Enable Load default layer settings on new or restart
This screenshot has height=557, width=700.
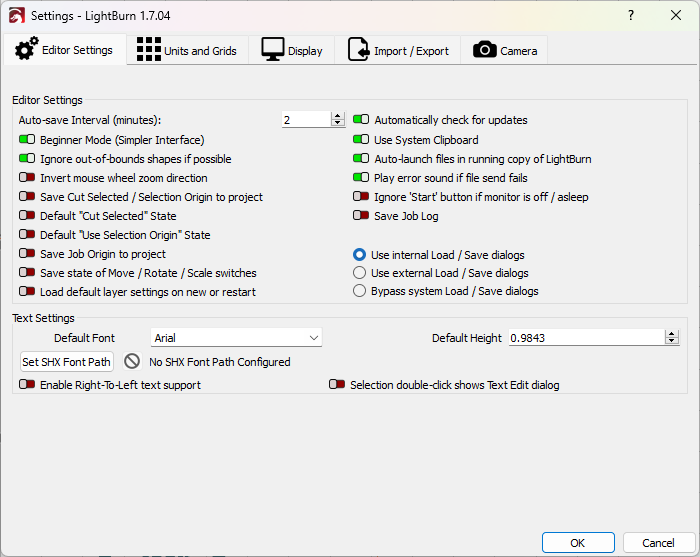27,291
